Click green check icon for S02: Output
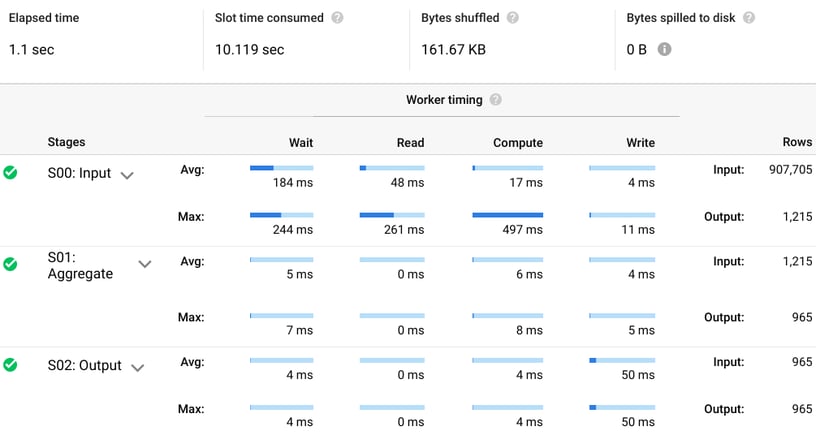 10,365
